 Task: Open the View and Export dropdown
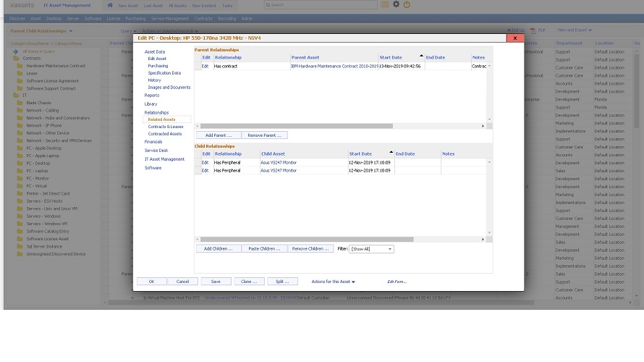coord(574,30)
